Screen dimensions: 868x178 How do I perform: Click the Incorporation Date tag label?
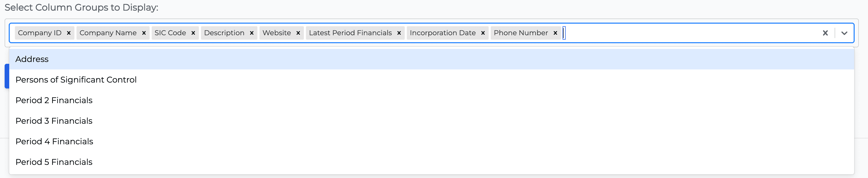click(x=442, y=33)
